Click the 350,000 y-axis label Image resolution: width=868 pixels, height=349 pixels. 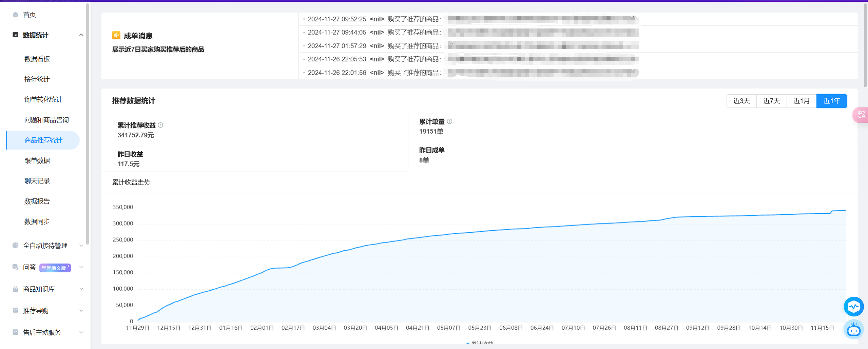click(x=123, y=207)
